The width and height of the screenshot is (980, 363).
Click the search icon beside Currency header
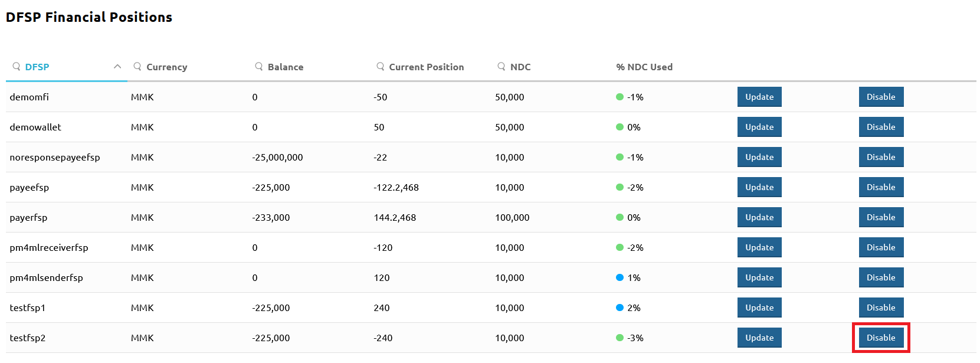click(x=137, y=67)
